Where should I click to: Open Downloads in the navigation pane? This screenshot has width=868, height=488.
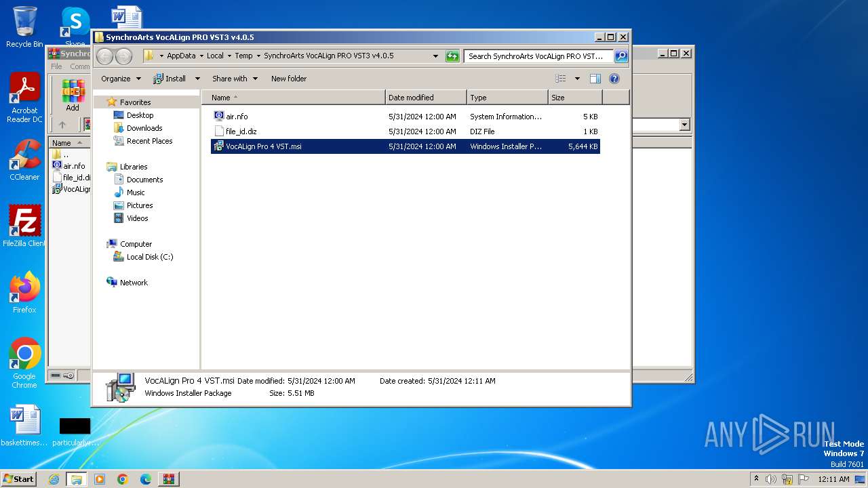(144, 128)
